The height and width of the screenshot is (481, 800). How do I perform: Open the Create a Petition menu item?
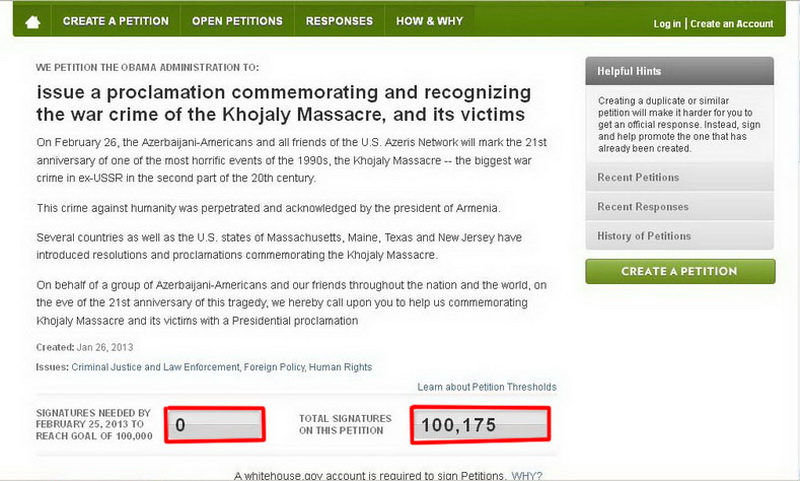tap(116, 21)
